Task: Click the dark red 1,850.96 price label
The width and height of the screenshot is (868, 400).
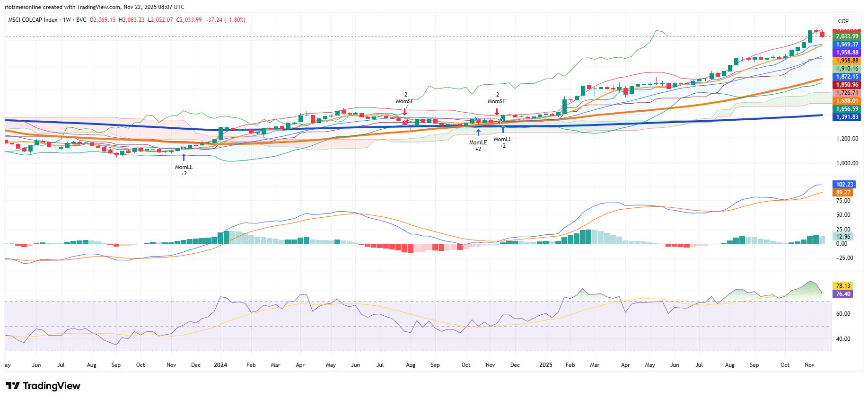Action: coord(847,85)
